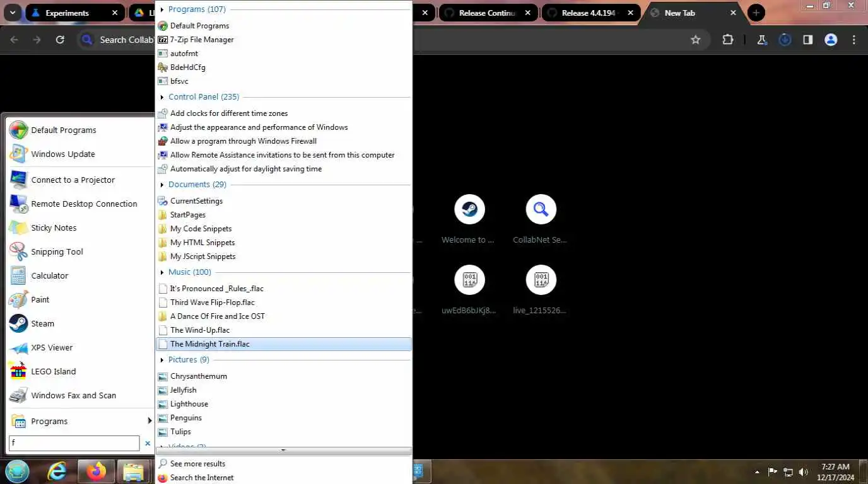Click the Start menu search field
Viewport: 868px width, 484px height.
[74, 443]
